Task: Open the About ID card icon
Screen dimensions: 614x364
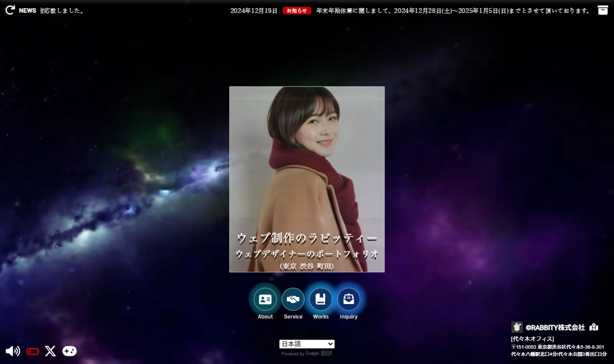Action: (265, 299)
